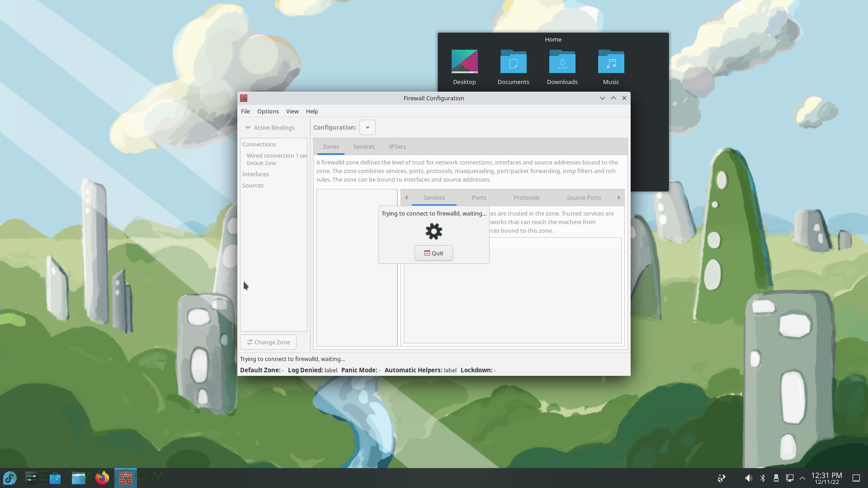Image resolution: width=868 pixels, height=488 pixels.
Task: Click the 'Default Zone:' status bar label
Action: [x=260, y=370]
